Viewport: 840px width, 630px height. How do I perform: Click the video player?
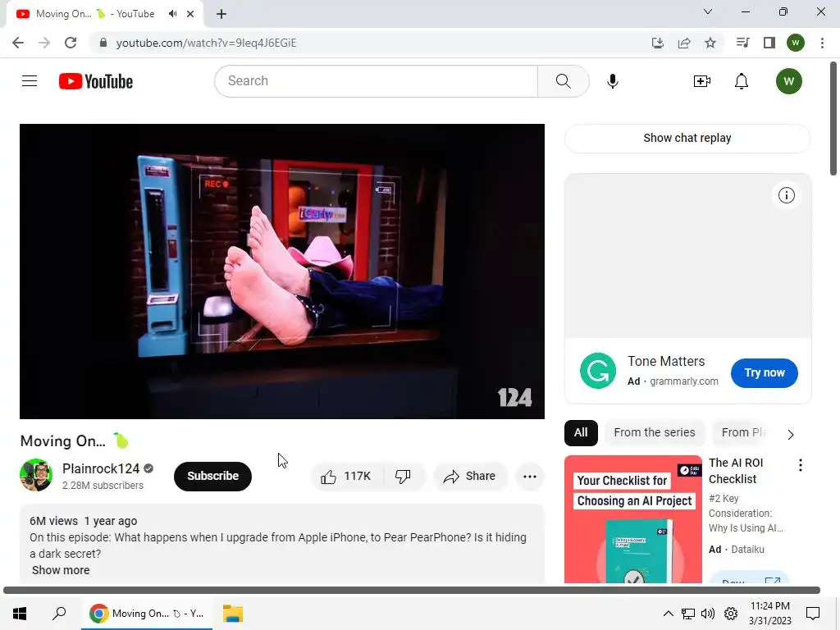(282, 272)
